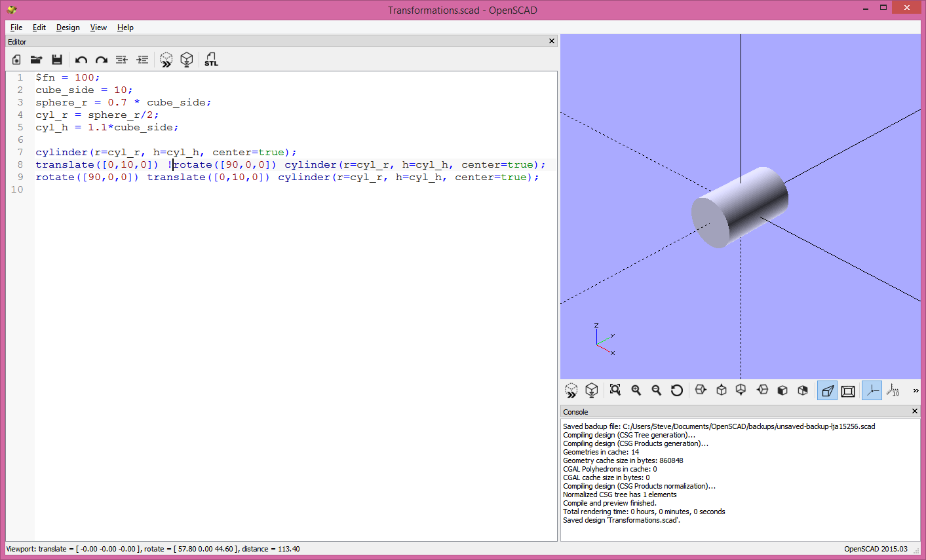926x560 pixels.
Task: Enable scale markers in the viewport
Action: 893,390
